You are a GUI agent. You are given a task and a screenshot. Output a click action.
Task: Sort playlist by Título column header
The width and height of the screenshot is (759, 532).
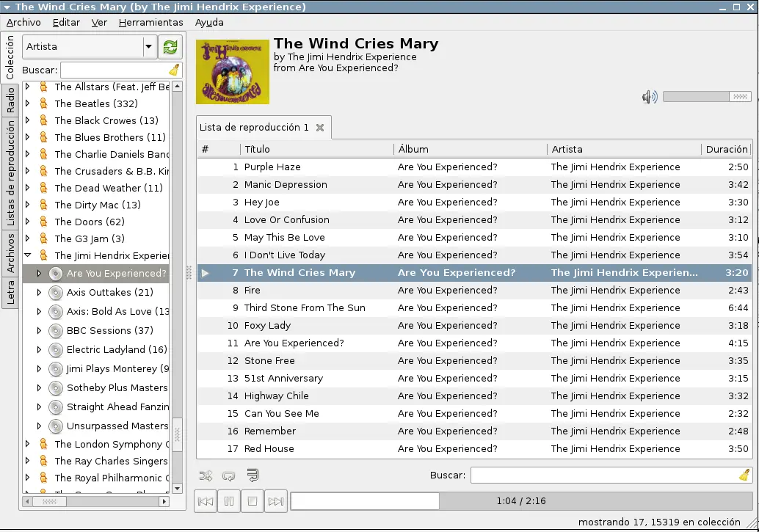[x=317, y=149]
